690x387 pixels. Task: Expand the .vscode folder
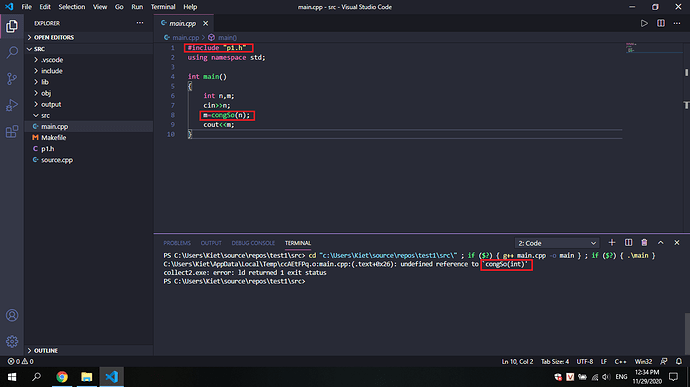tap(89, 60)
